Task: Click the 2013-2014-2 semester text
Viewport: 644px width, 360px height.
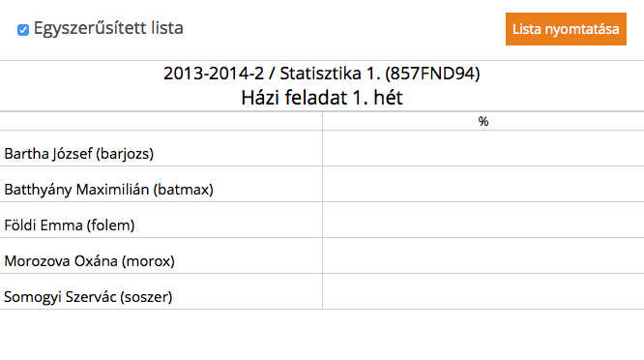Action: (214, 74)
